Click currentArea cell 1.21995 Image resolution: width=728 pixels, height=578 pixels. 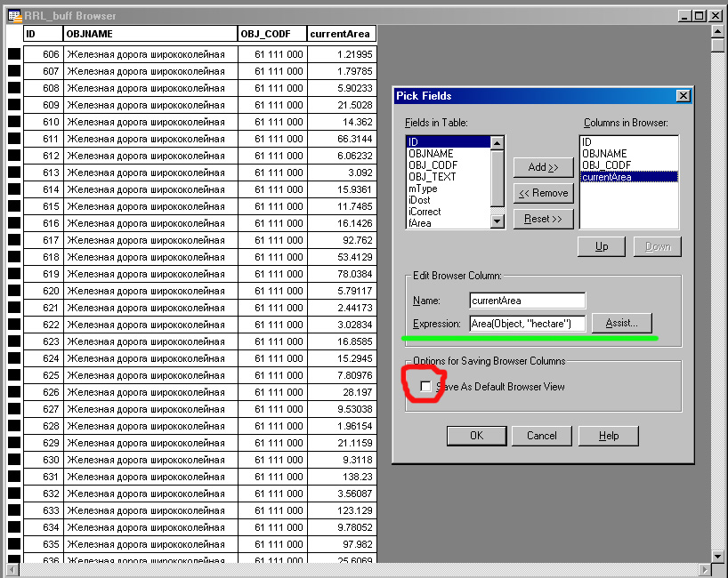342,54
